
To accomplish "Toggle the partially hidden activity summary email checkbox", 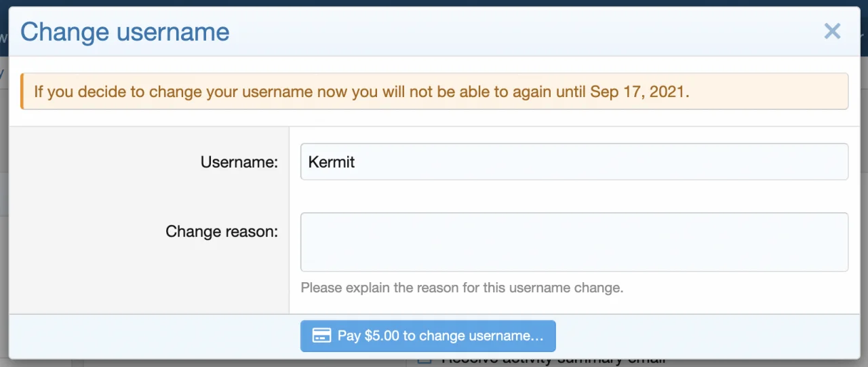I will point(424,361).
